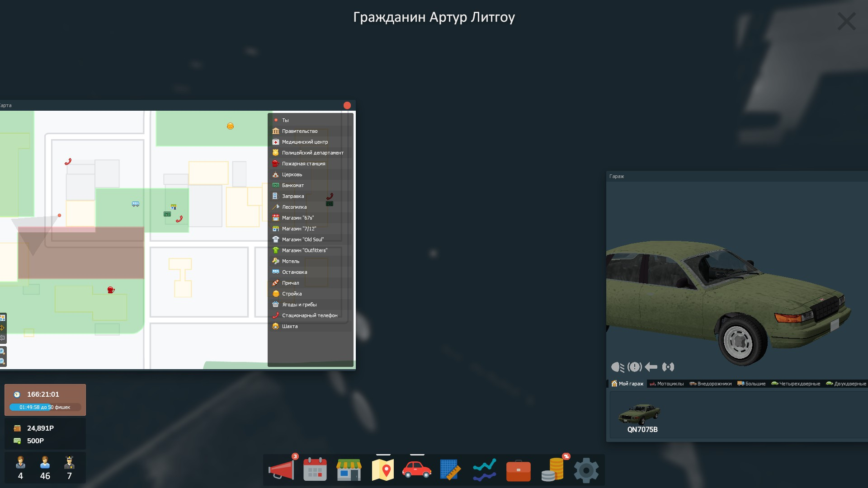Screen dimensions: 868x488
Task: Select Заправка in map legend
Action: [310, 196]
